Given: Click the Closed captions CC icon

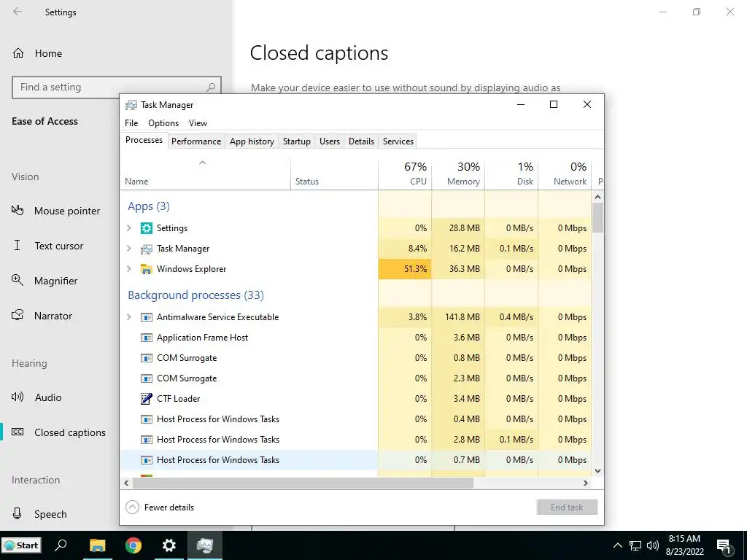Looking at the screenshot, I should 18,432.
